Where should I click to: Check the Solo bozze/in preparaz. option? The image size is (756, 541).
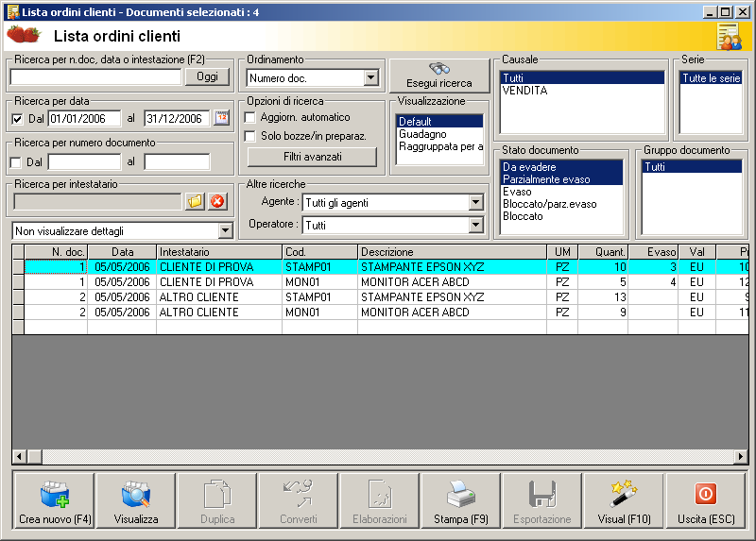pos(250,136)
